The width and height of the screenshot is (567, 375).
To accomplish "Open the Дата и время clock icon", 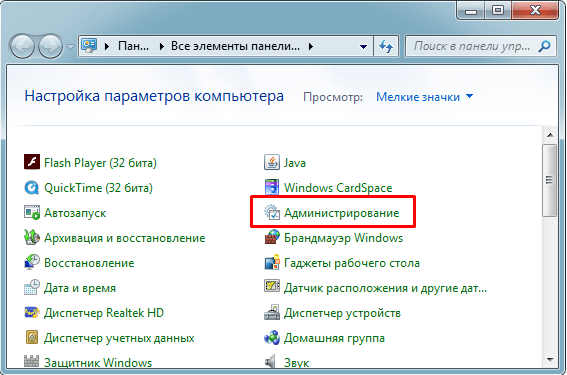I will [32, 287].
